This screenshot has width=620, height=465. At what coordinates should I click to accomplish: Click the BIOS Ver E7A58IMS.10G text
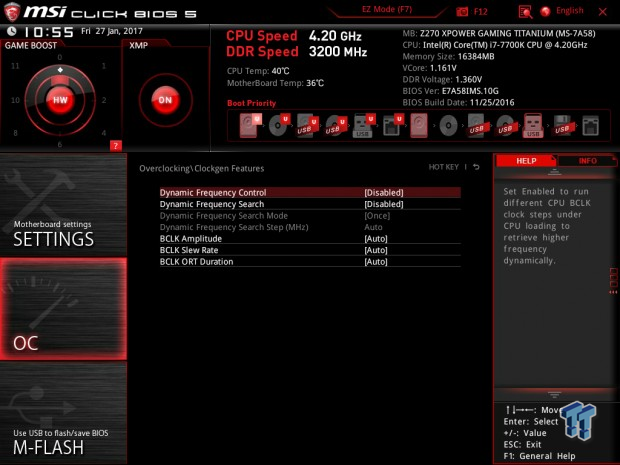[450, 91]
